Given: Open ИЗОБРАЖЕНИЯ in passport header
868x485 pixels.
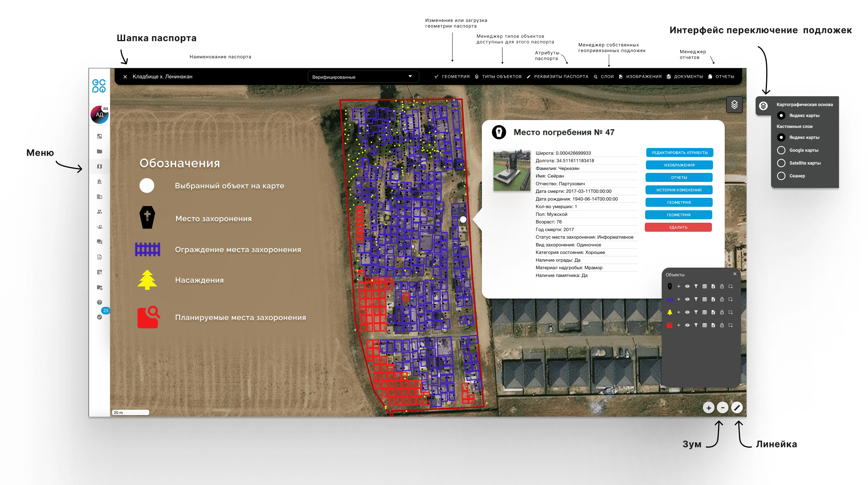Looking at the screenshot, I should (x=640, y=77).
